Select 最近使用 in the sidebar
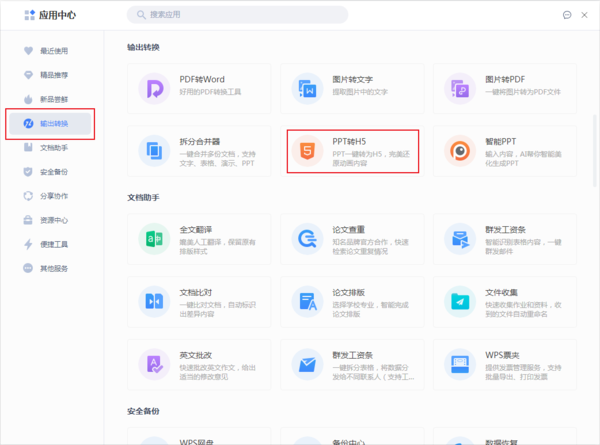Image resolution: width=600 pixels, height=445 pixels. tap(53, 50)
